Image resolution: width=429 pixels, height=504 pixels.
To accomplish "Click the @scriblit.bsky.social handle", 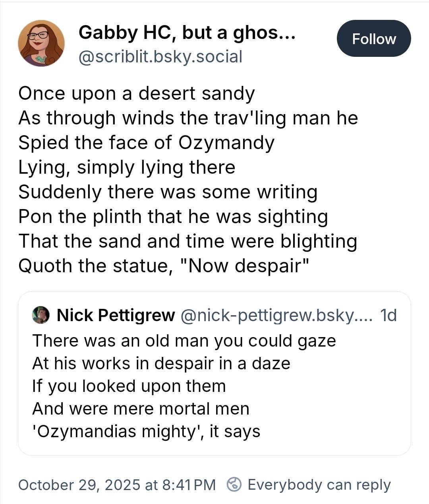I will pyautogui.click(x=160, y=56).
